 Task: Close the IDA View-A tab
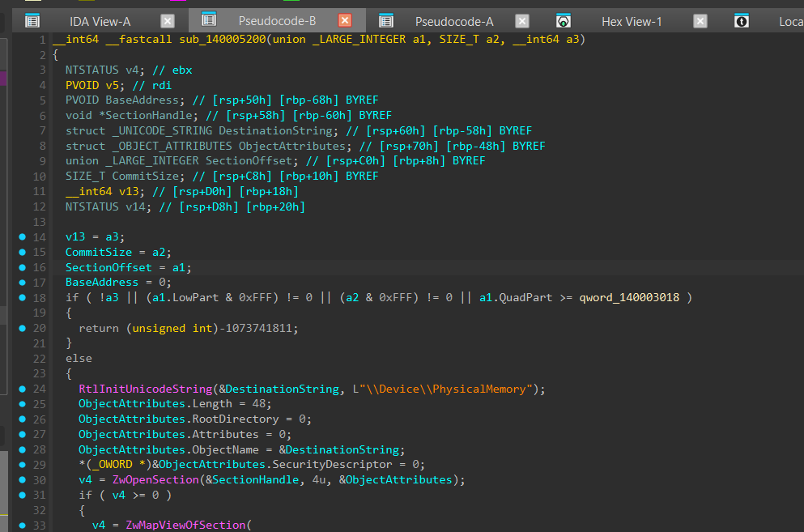(x=168, y=21)
